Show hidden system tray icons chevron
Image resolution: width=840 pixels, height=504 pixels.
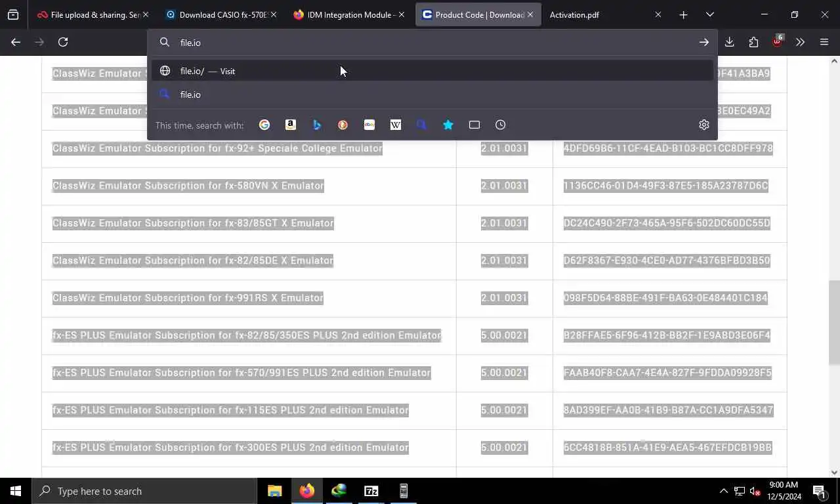(723, 491)
